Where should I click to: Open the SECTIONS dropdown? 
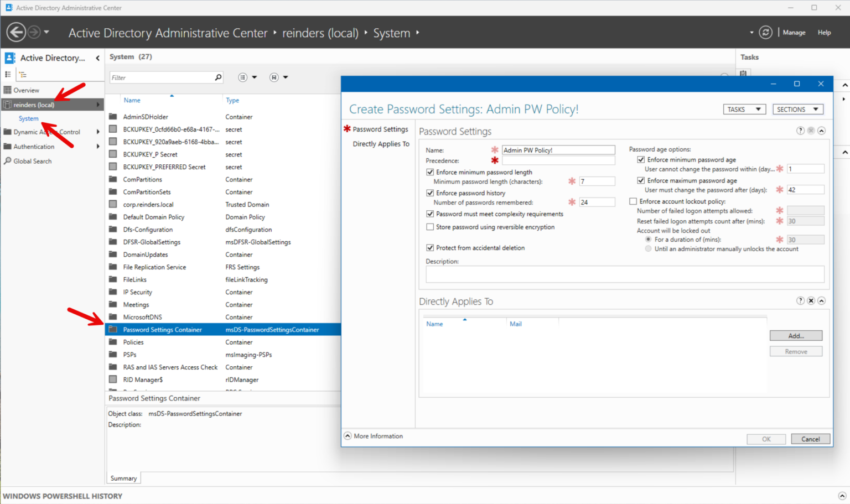click(798, 110)
